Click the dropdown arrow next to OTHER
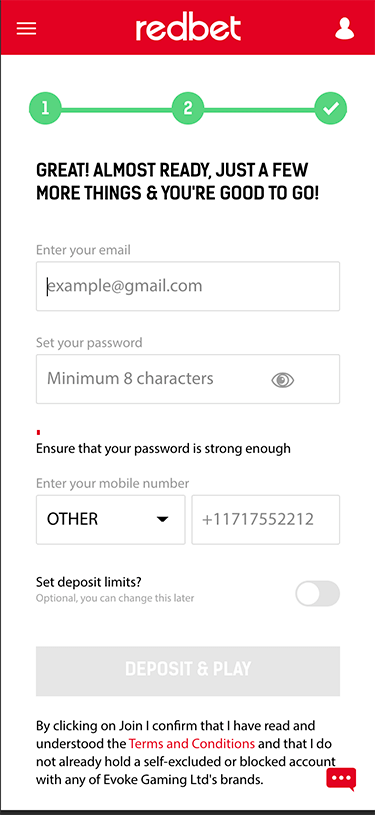Viewport: 375px width, 815px height. (x=163, y=519)
